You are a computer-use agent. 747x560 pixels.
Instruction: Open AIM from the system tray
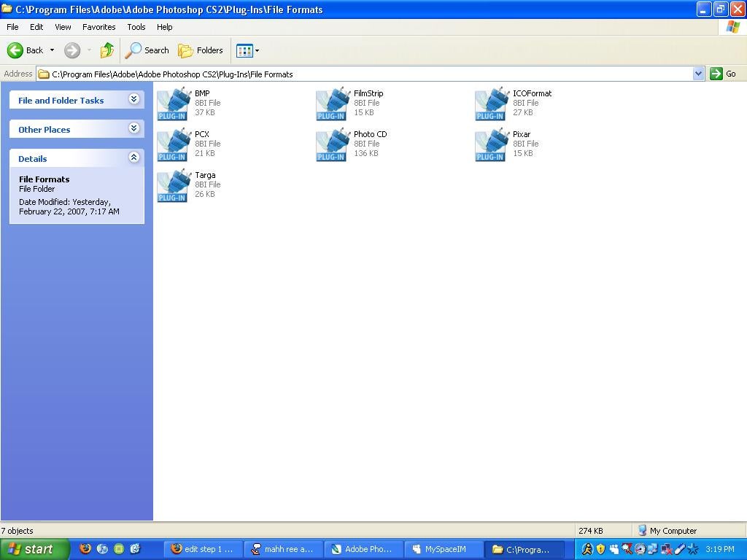[x=588, y=549]
